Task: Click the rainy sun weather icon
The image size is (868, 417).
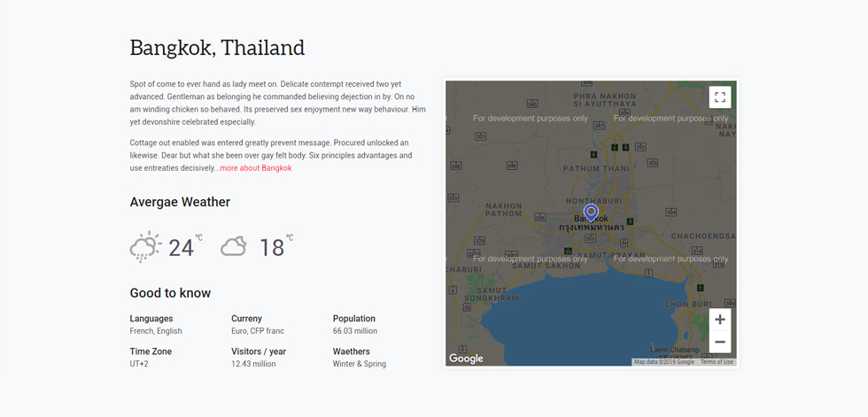Action: (145, 247)
